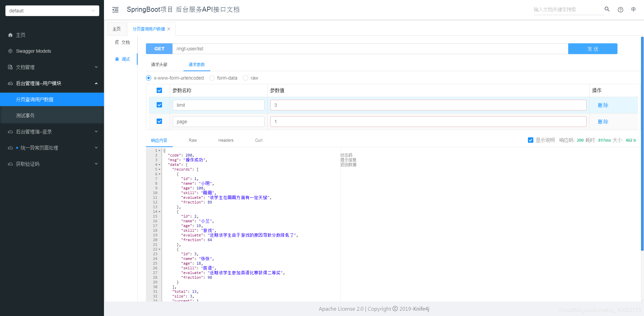Click 删除 to remove the page parameter
The height and width of the screenshot is (316, 644).
603,122
